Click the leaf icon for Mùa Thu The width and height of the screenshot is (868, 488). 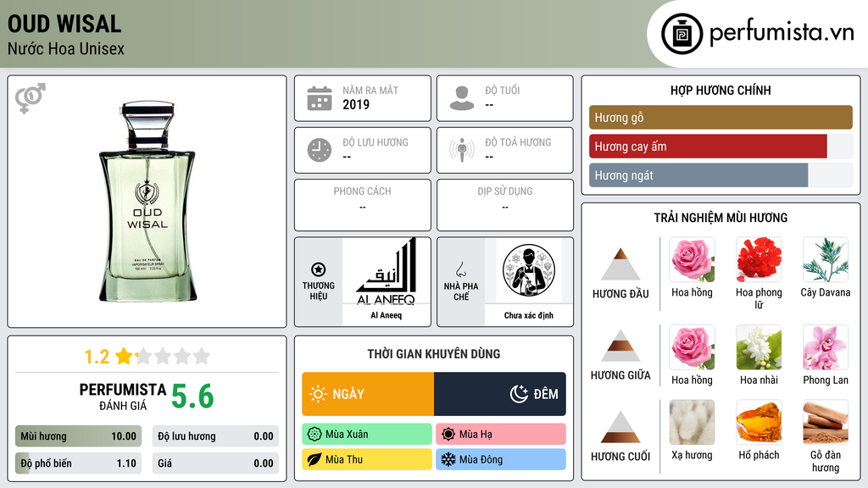[314, 459]
